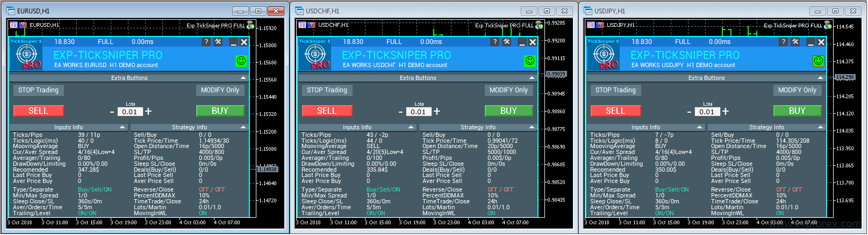This screenshot has width=868, height=235.
Task: Minimize the USDJPY TickSniper panel
Action: 810,42
